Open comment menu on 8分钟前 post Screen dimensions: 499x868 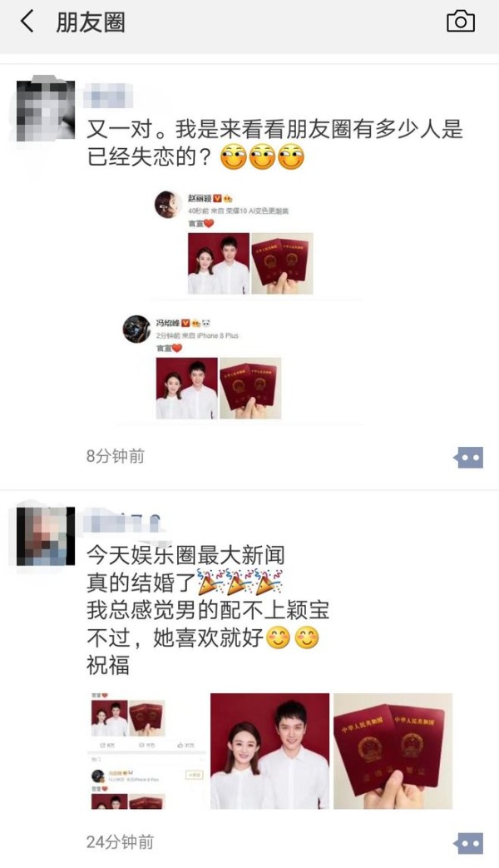(x=468, y=458)
